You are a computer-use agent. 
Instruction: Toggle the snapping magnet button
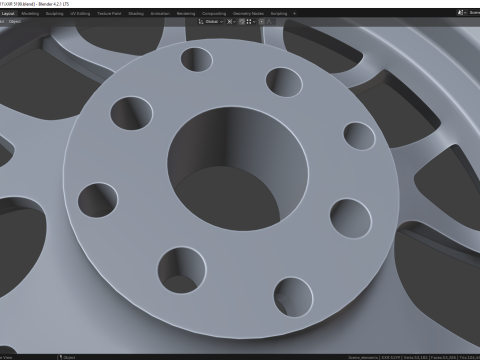[x=242, y=22]
